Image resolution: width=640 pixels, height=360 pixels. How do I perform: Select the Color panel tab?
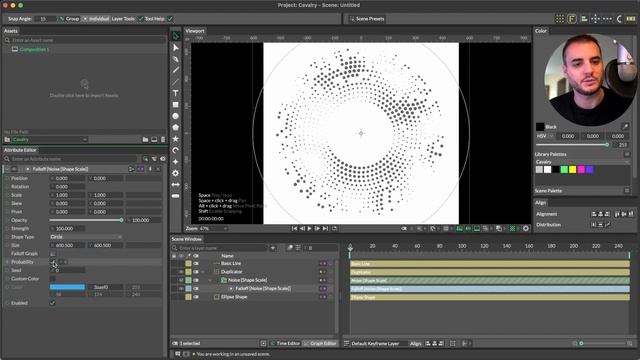click(x=541, y=31)
